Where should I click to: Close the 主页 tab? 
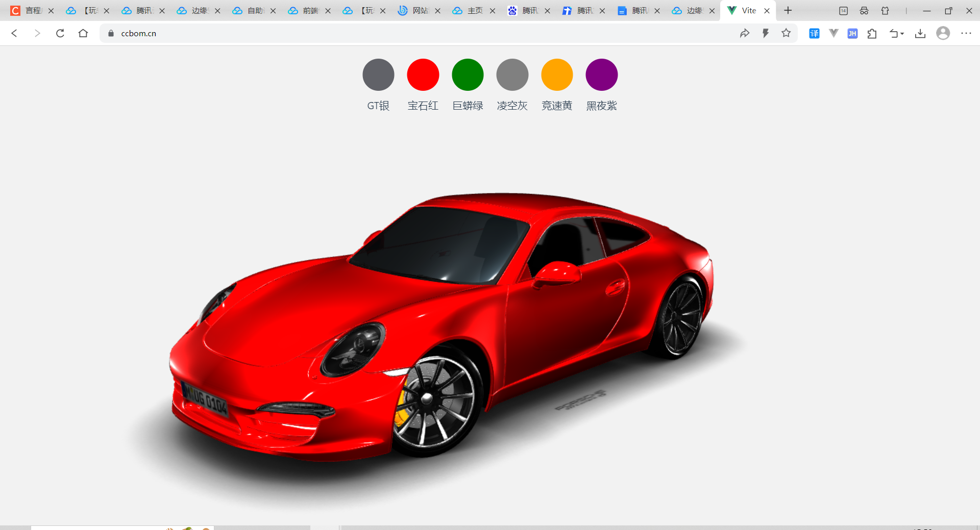(493, 11)
